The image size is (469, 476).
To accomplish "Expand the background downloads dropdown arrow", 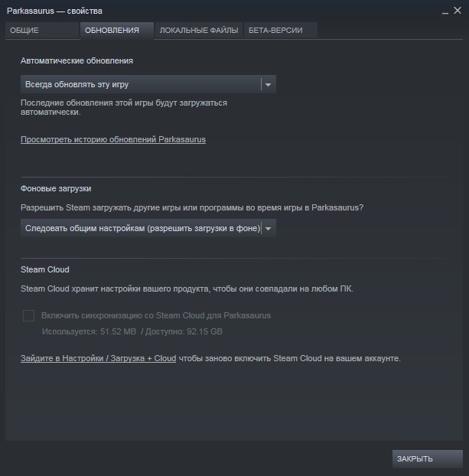I will pos(269,228).
